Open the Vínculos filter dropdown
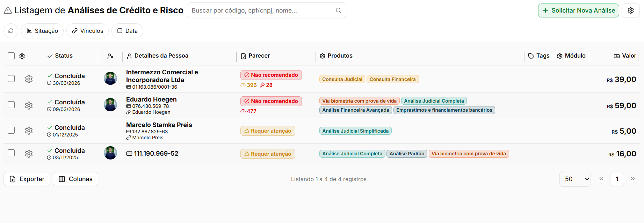Viewport: 644px width, 223px height. 87,31
